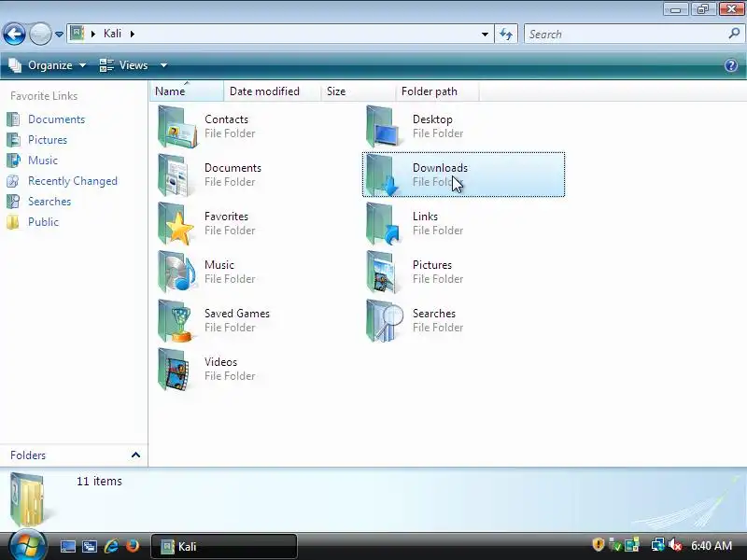The image size is (747, 560).
Task: Select the Contacts folder icon
Action: 176,126
